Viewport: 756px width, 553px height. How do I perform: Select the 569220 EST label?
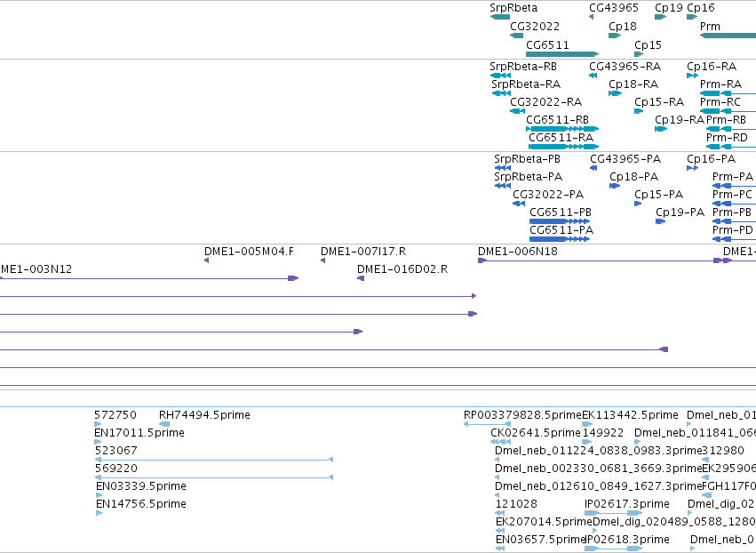[x=115, y=469]
